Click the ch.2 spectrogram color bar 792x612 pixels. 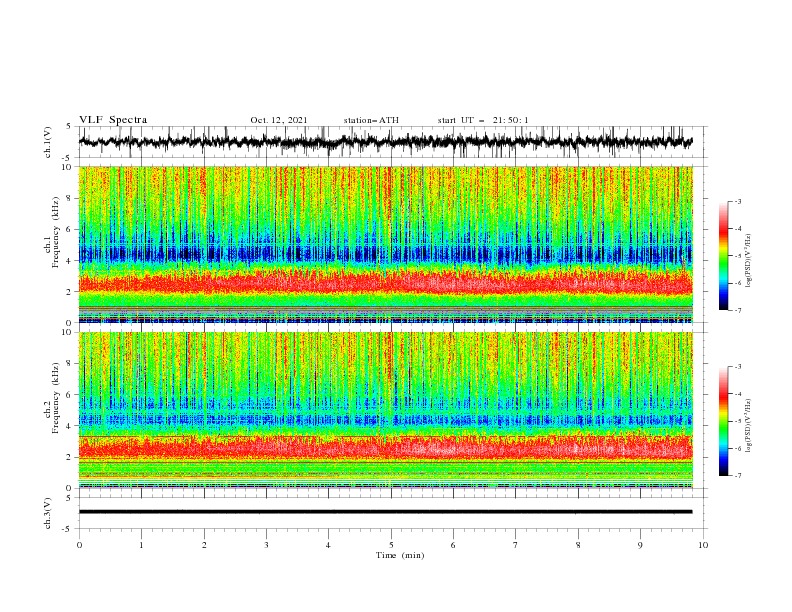coord(723,421)
